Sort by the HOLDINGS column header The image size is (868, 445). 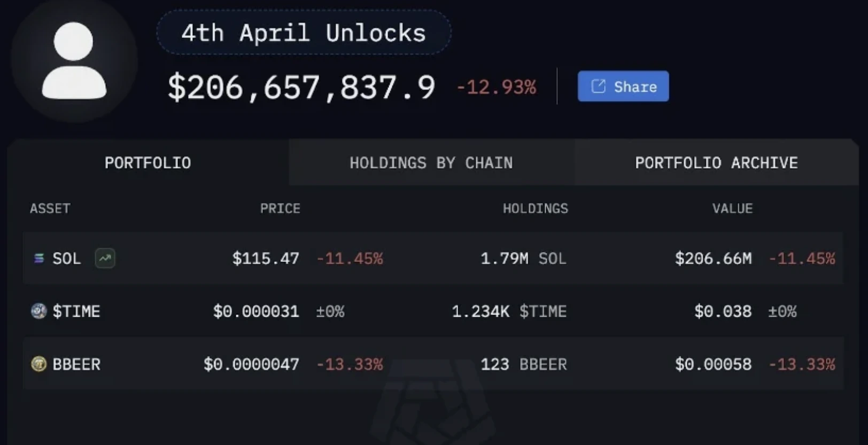536,209
